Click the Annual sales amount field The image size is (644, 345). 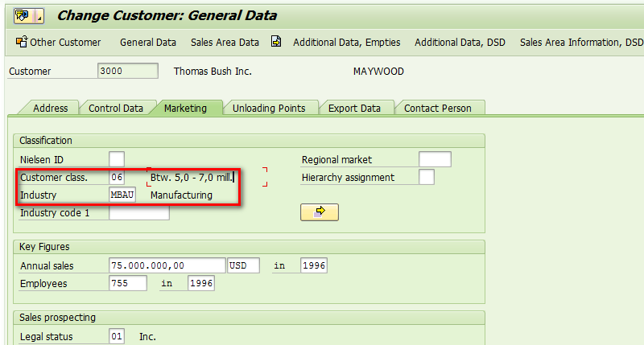(x=167, y=265)
